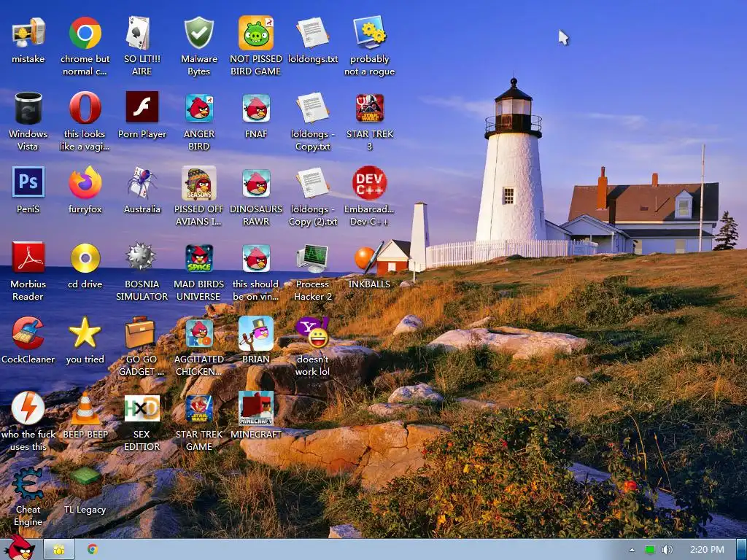Open the INKBALLS desktop icon
Image resolution: width=747 pixels, height=560 pixels.
(370, 258)
